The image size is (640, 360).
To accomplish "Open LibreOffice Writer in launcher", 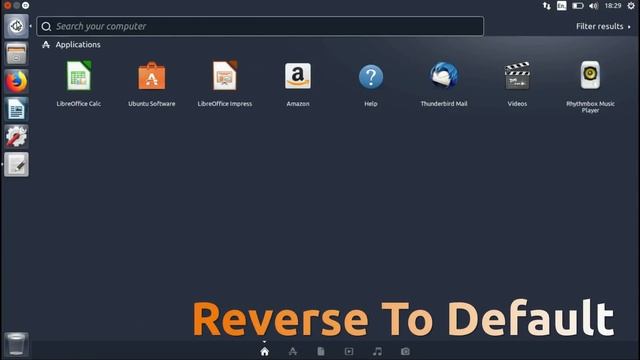I will pyautogui.click(x=16, y=109).
